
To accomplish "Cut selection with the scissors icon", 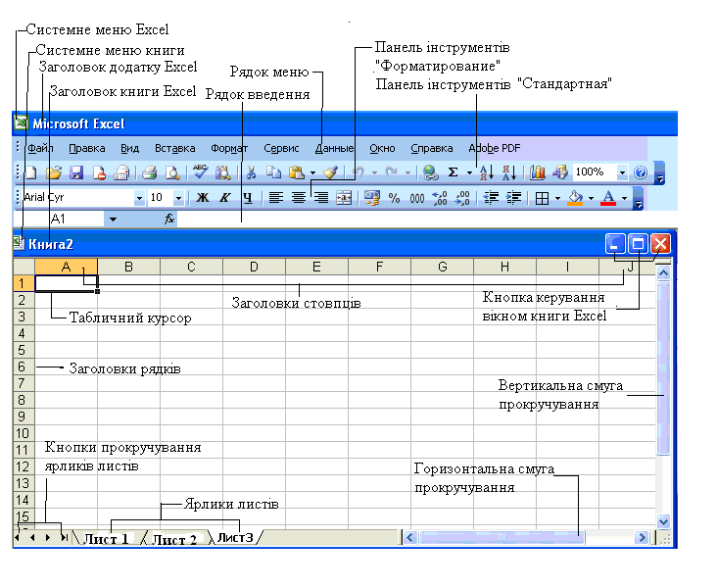I will coord(251,172).
